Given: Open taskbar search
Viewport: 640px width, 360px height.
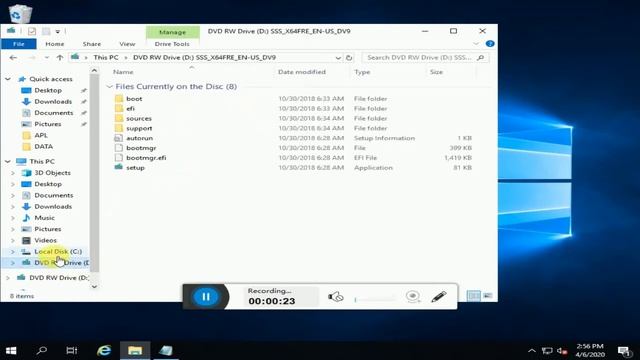Looking at the screenshot, I should click(41, 351).
